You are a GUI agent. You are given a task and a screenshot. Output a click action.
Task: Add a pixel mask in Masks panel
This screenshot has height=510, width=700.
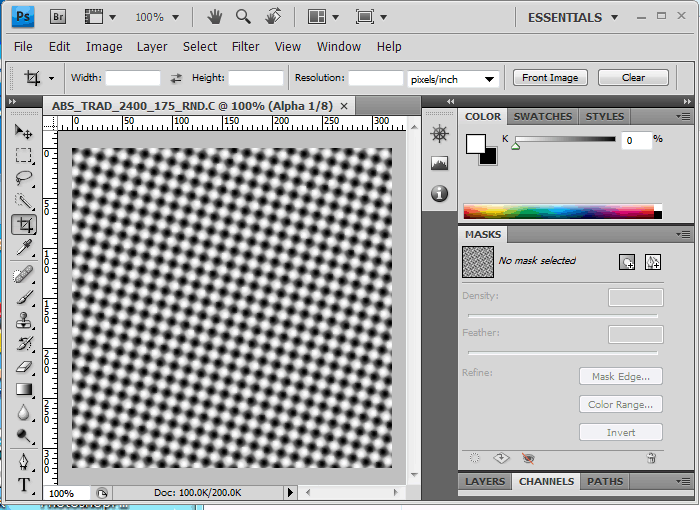[627, 262]
